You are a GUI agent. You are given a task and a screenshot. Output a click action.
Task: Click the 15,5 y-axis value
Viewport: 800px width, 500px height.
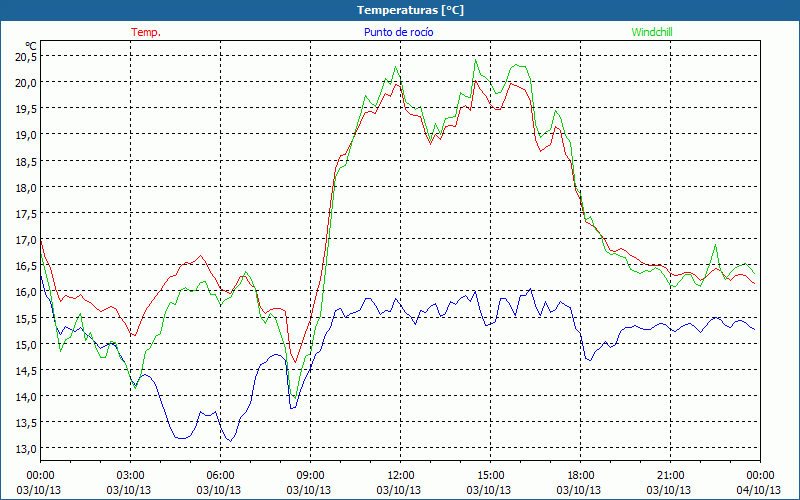[x=26, y=318]
